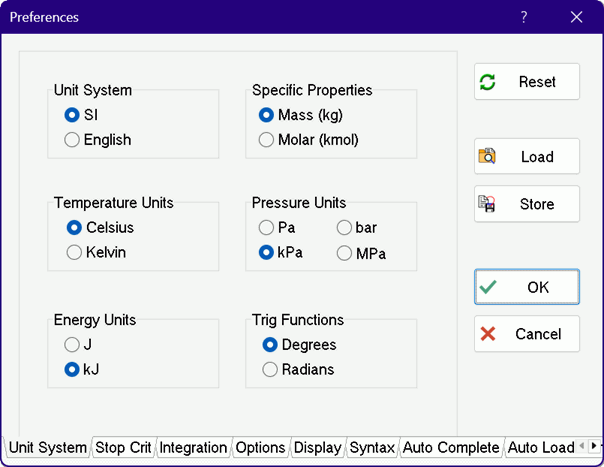
Task: Select Molar (kmol) specific properties
Action: [267, 140]
